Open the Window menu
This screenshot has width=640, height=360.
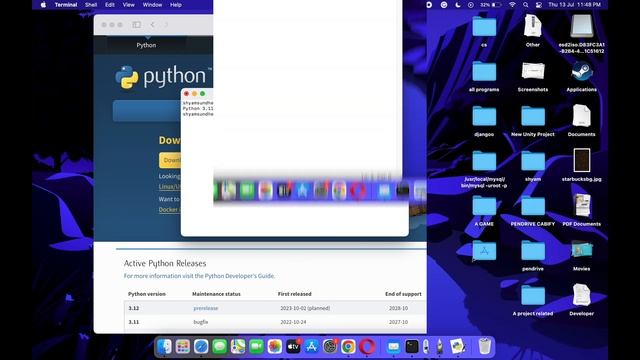click(152, 5)
